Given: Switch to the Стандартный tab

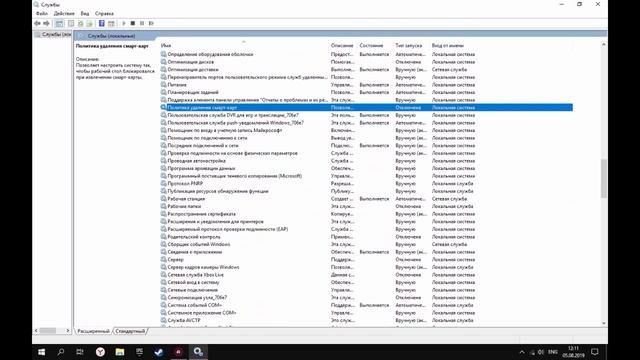Looking at the screenshot, I should click(x=130, y=331).
